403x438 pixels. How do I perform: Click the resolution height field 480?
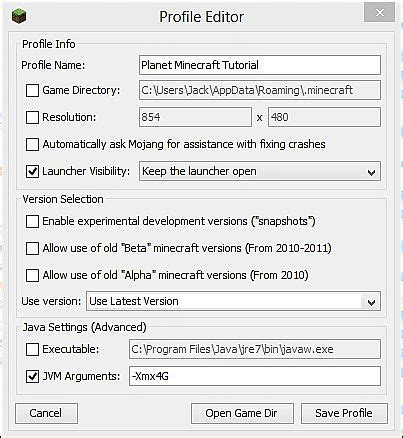[x=324, y=117]
